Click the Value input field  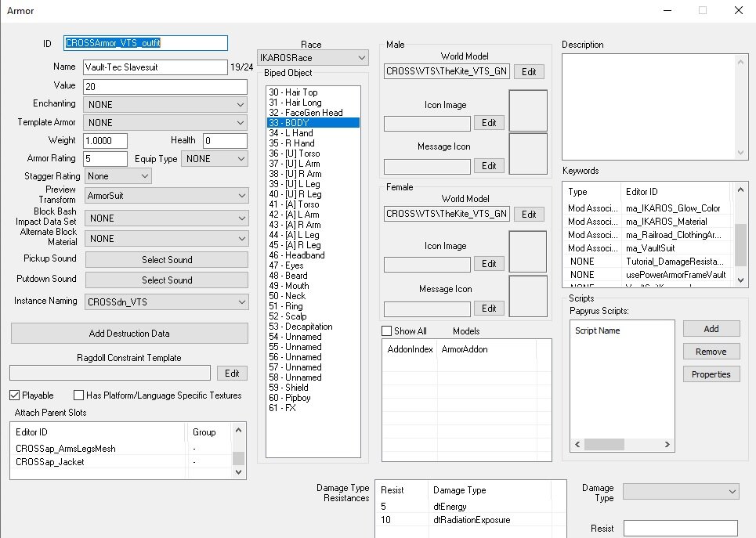click(x=165, y=87)
